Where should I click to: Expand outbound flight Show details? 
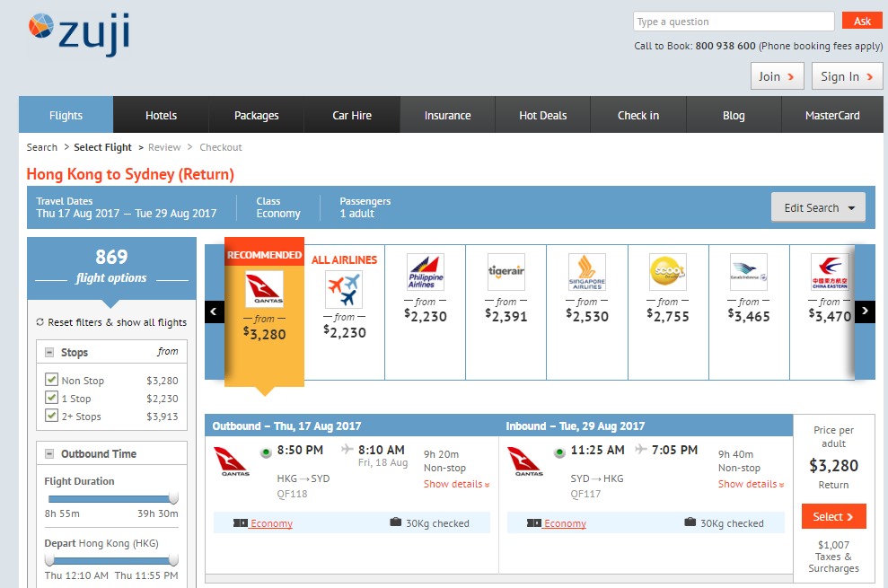(x=456, y=484)
